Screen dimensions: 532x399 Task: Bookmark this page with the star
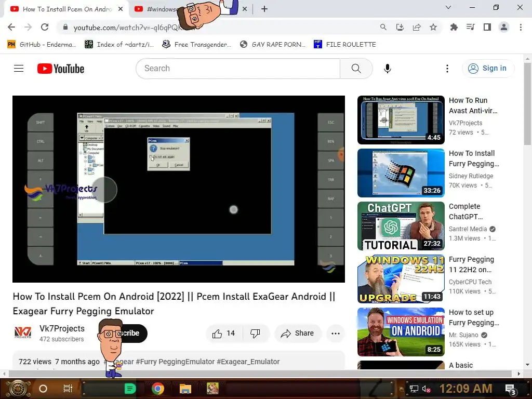(433, 27)
